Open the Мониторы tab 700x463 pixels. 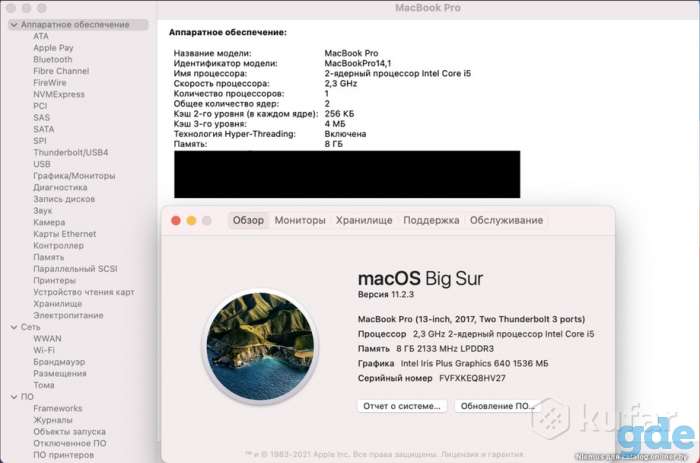(300, 221)
